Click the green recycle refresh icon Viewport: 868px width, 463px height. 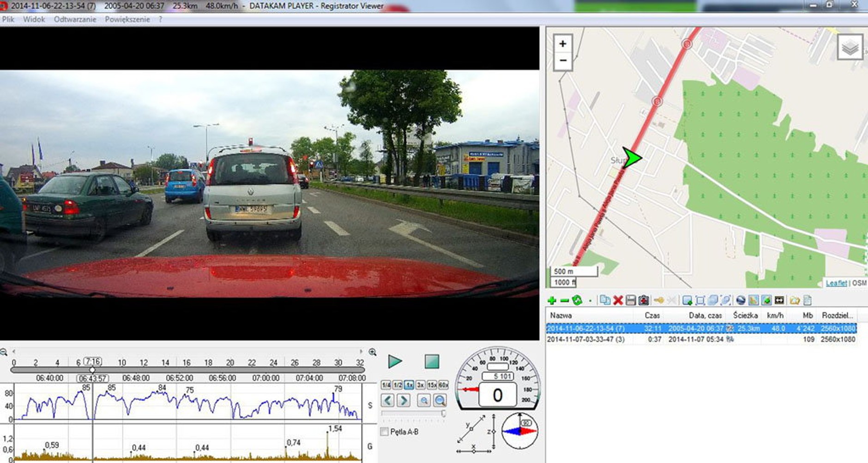click(x=577, y=300)
